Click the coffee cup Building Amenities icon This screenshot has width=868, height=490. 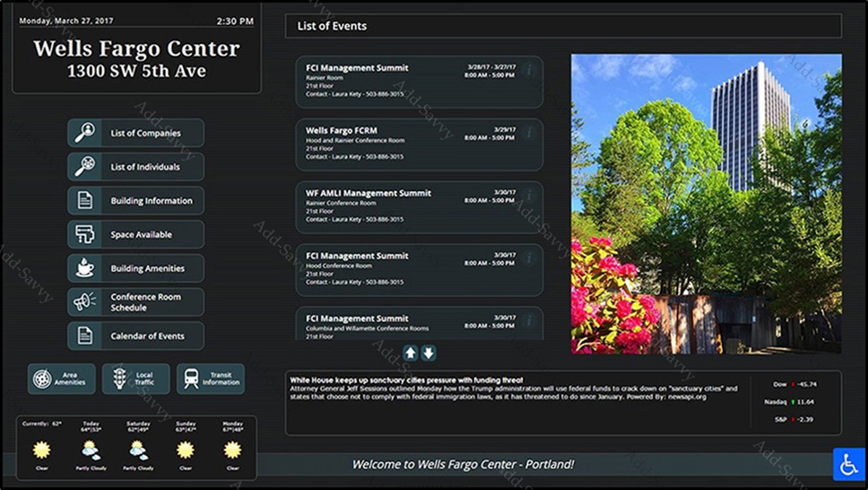pyautogui.click(x=84, y=267)
